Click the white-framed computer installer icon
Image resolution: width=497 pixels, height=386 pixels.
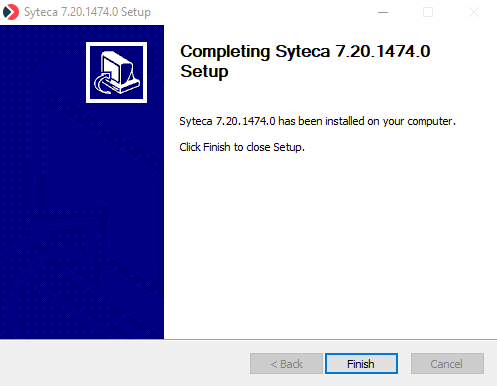coord(116,72)
